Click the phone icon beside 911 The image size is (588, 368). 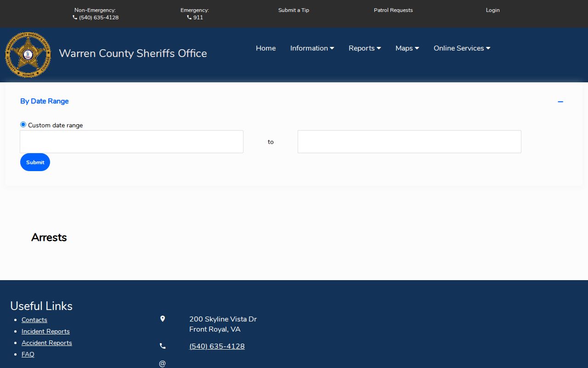(189, 17)
